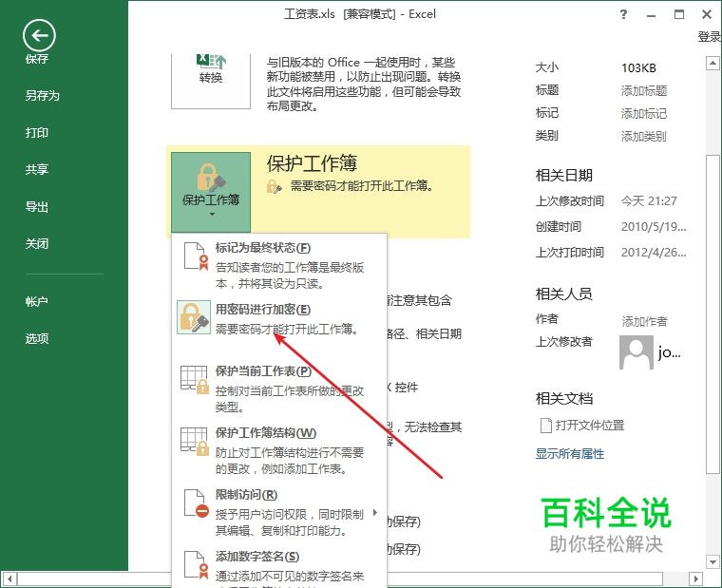Screen dimensions: 722x588
Task: Choose 共享 in the left sidebar
Action: point(36,169)
